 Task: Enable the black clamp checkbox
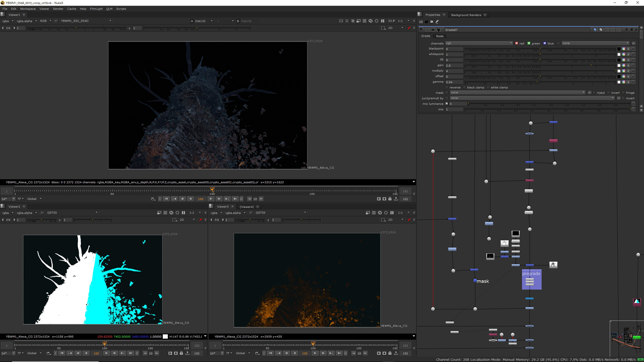(x=465, y=87)
